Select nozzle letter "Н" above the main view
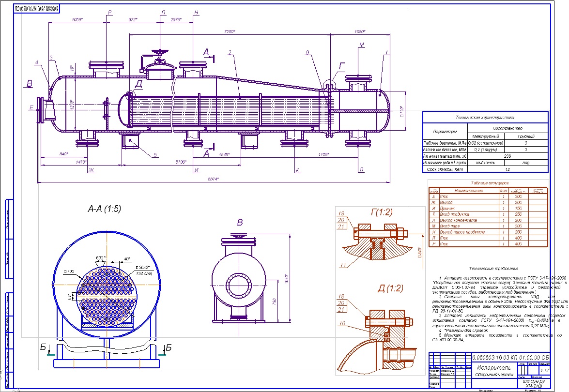 pos(196,13)
